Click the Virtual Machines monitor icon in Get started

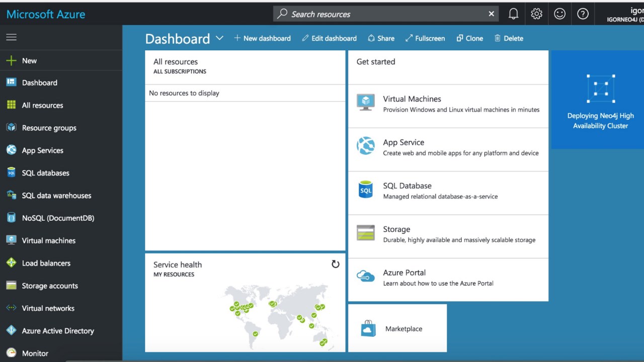click(x=366, y=102)
